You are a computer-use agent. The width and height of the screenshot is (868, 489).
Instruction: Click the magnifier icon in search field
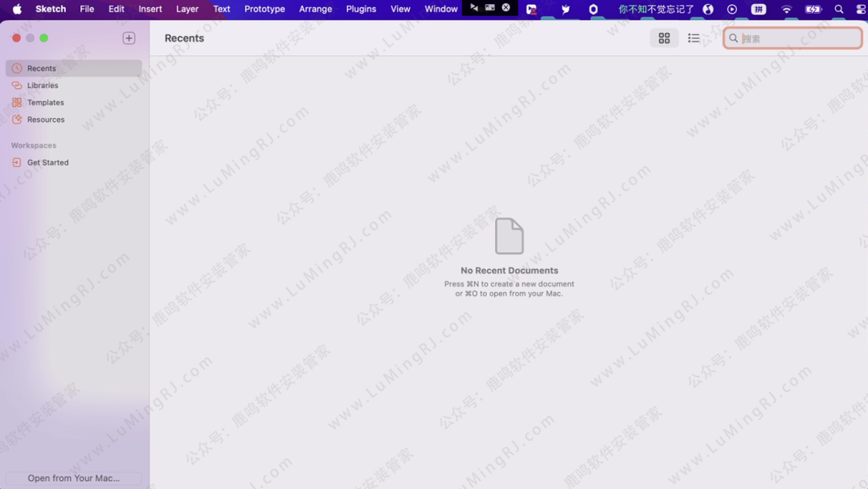(734, 38)
